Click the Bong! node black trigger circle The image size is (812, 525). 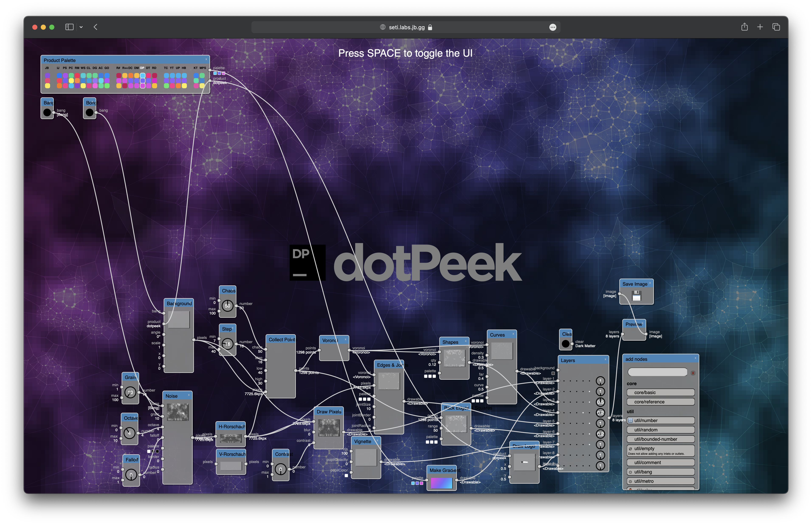tap(90, 112)
